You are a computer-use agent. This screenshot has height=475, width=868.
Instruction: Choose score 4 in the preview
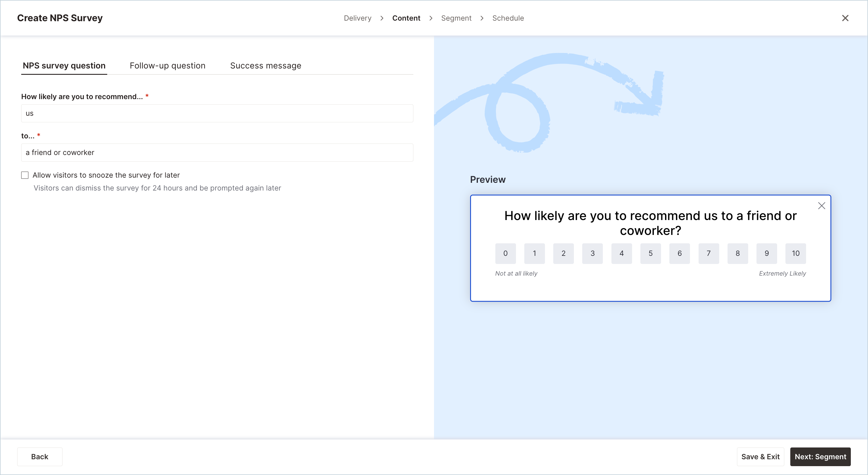pos(622,254)
